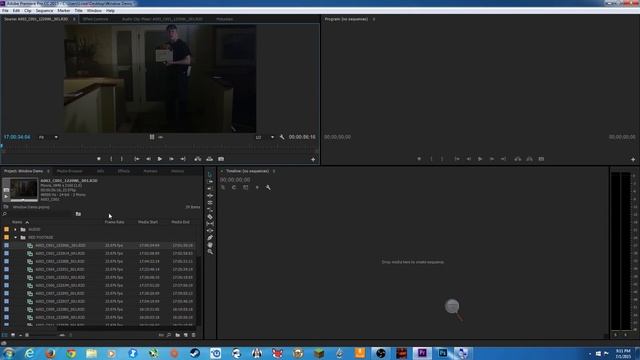Toggle nest sequence insert mode in Timeline
The height and width of the screenshot is (360, 640).
(x=223, y=187)
